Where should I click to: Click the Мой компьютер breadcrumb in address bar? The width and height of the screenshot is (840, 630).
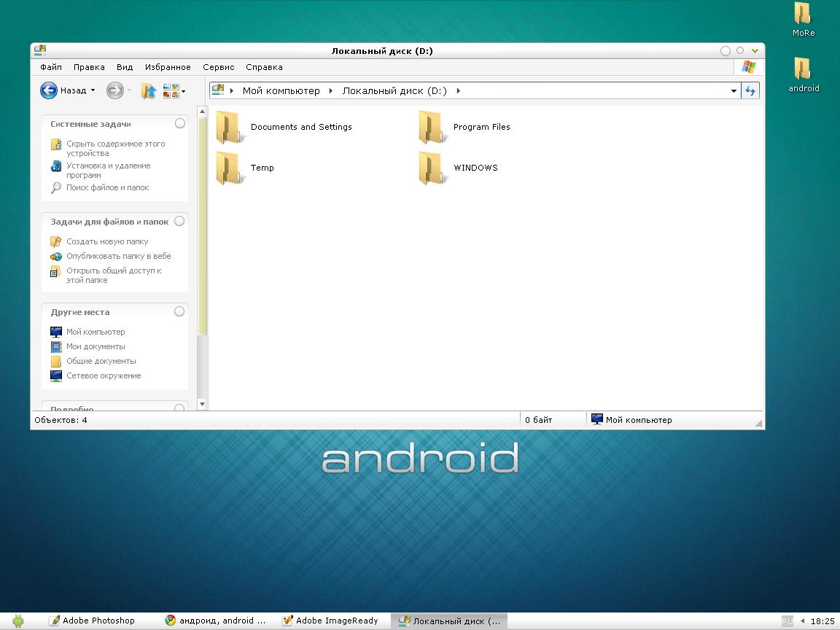pos(281,90)
